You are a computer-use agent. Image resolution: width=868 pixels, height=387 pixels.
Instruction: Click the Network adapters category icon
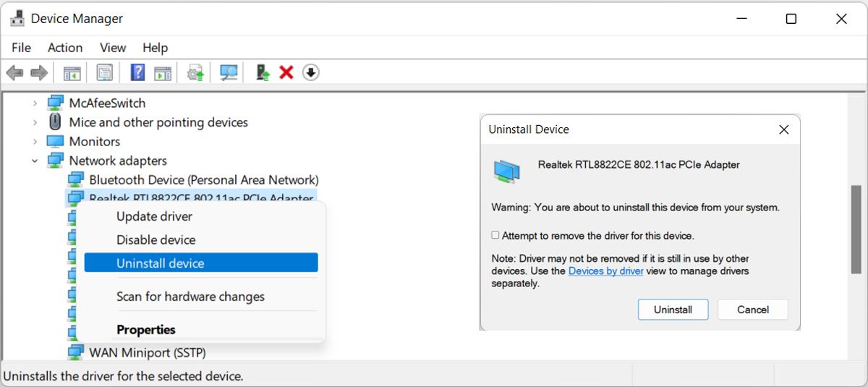click(x=55, y=161)
